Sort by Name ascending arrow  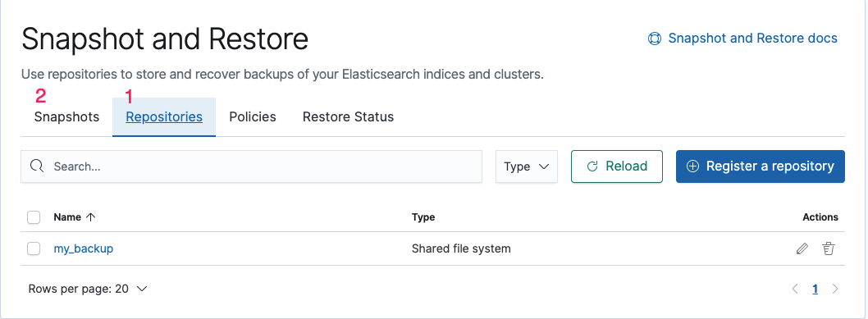(91, 217)
